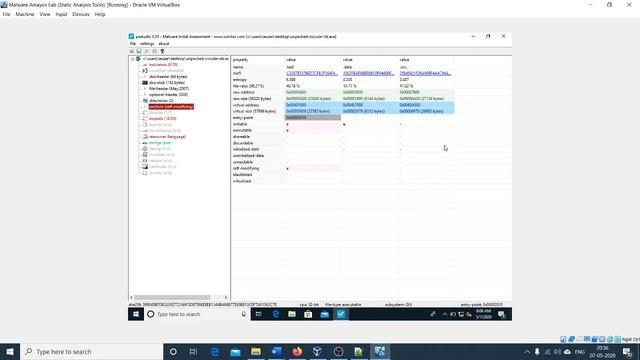The width and height of the screenshot is (640, 360).
Task: Open the Devices menu in VirtualBox
Action: click(x=81, y=14)
